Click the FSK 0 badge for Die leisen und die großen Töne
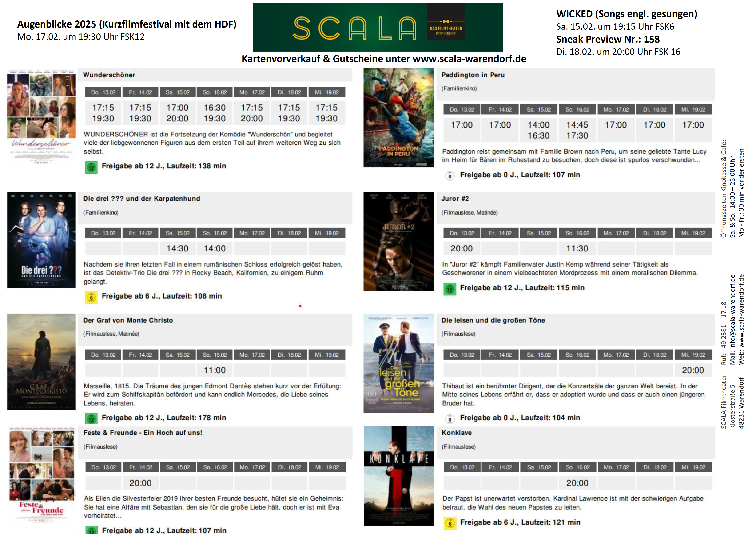Viewport: 756px width, 534px height. (450, 419)
